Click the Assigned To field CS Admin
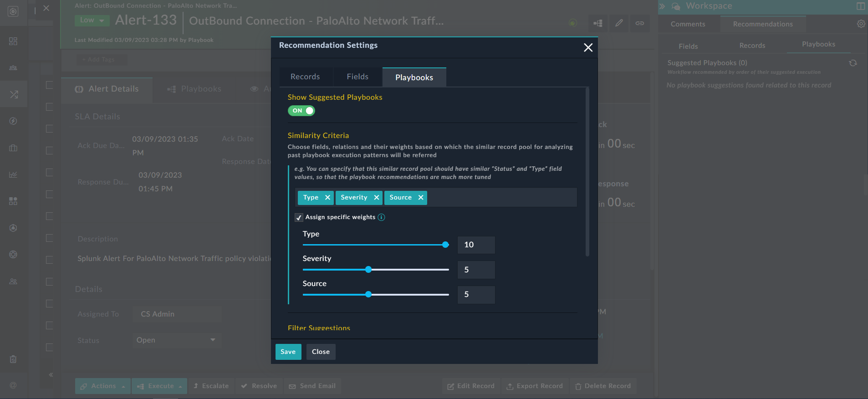868x399 pixels. pos(177,314)
